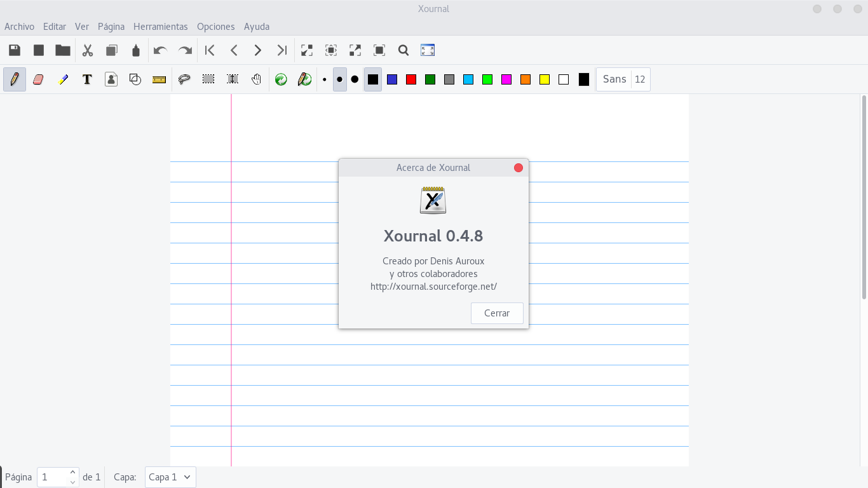868x488 pixels.
Task: Select the Vertical Space tool
Action: [233, 79]
